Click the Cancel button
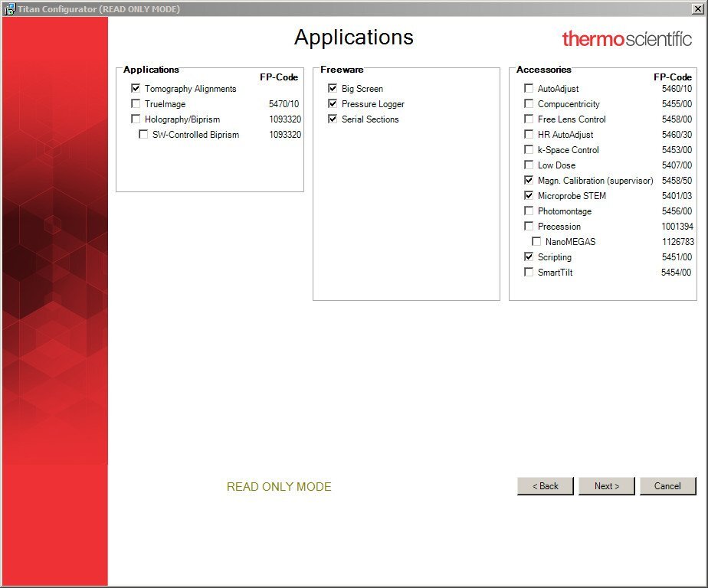 [668, 486]
